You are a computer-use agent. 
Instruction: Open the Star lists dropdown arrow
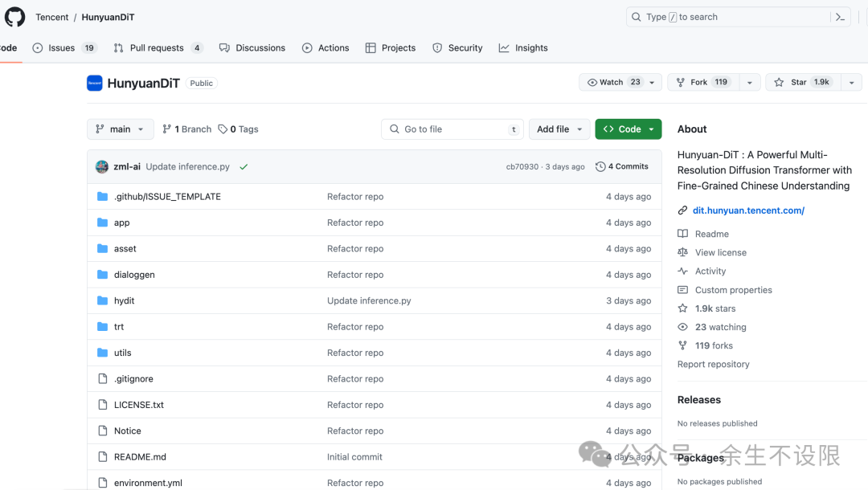(852, 82)
